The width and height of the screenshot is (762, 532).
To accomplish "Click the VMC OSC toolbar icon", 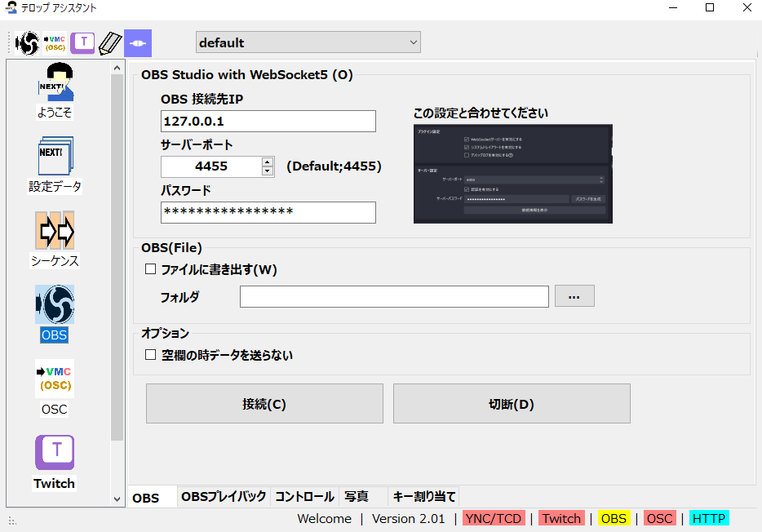I will pyautogui.click(x=55, y=42).
